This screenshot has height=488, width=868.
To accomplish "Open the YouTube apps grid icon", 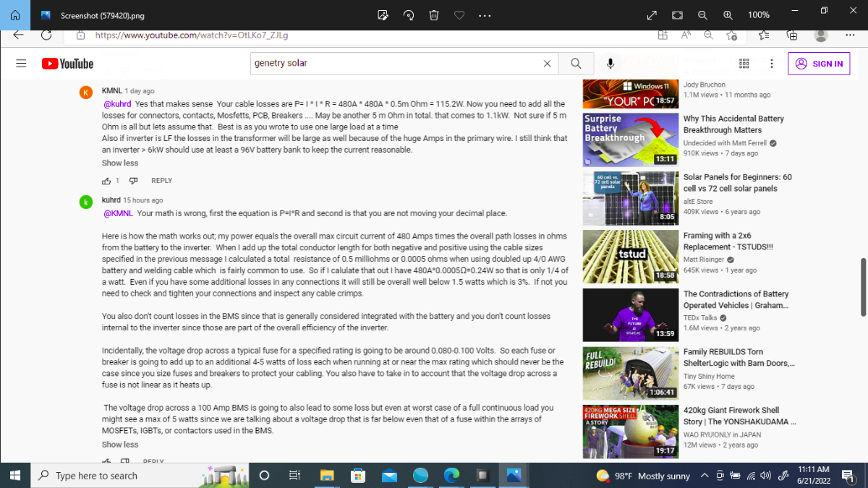I will [x=744, y=64].
